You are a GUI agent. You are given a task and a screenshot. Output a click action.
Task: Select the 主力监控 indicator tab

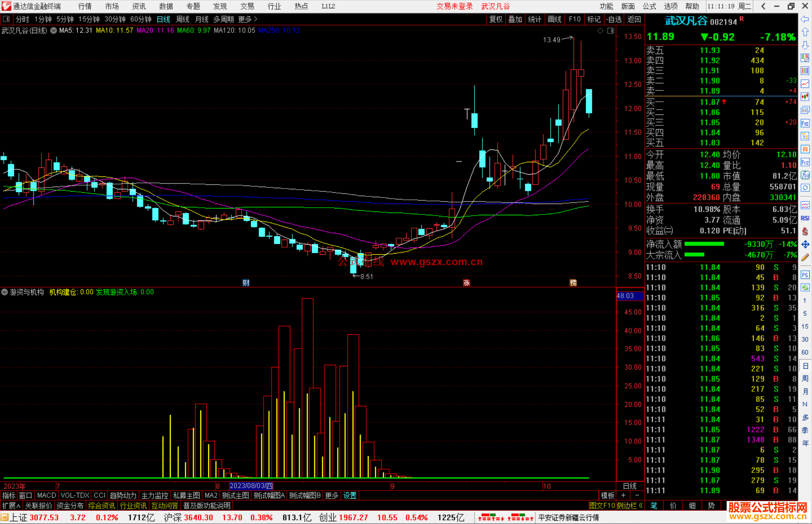155,495
